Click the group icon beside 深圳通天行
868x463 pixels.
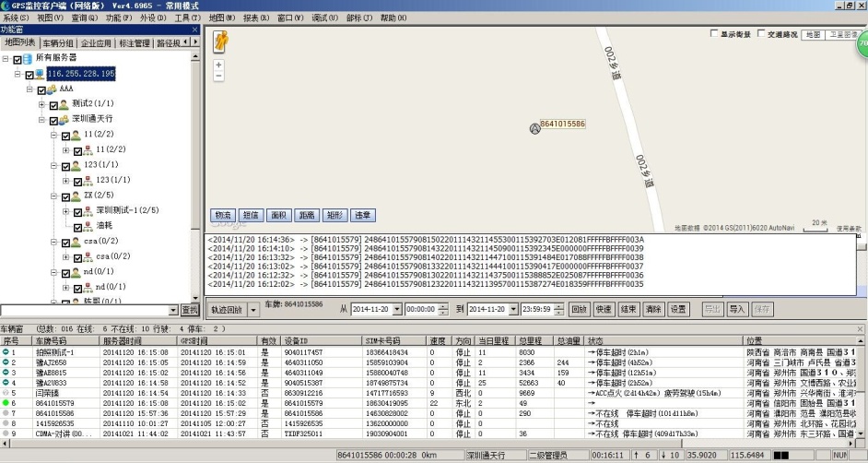click(64, 120)
